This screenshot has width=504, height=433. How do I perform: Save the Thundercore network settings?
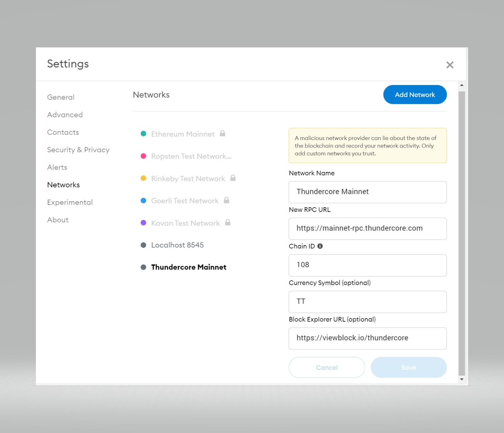(409, 367)
